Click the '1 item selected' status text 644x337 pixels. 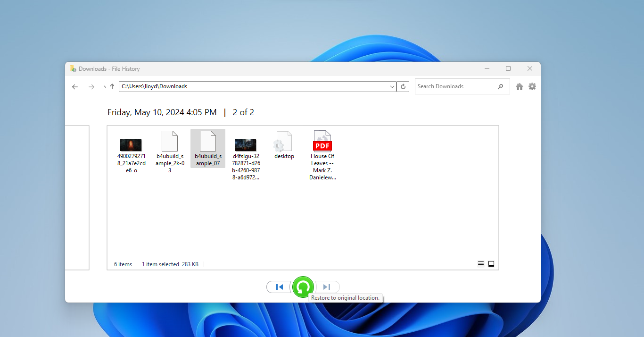161,264
